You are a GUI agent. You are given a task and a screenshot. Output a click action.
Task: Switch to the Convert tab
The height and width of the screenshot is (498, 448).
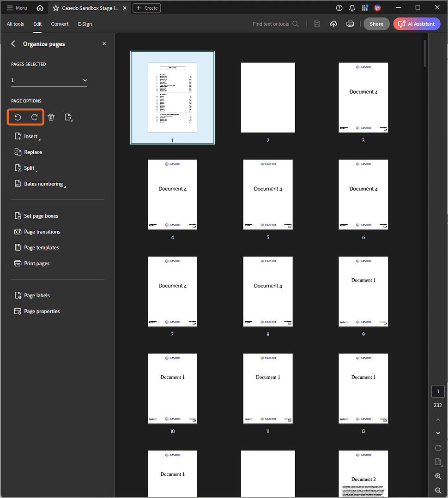(59, 24)
